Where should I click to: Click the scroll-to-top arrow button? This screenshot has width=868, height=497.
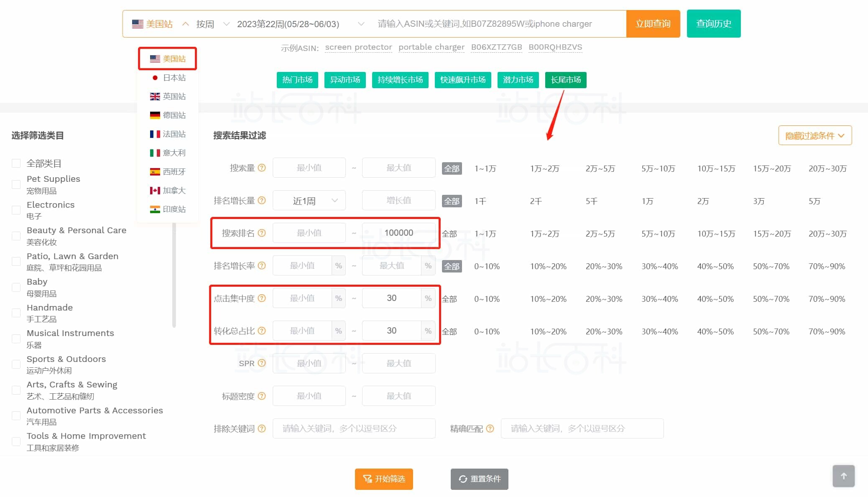pos(844,476)
